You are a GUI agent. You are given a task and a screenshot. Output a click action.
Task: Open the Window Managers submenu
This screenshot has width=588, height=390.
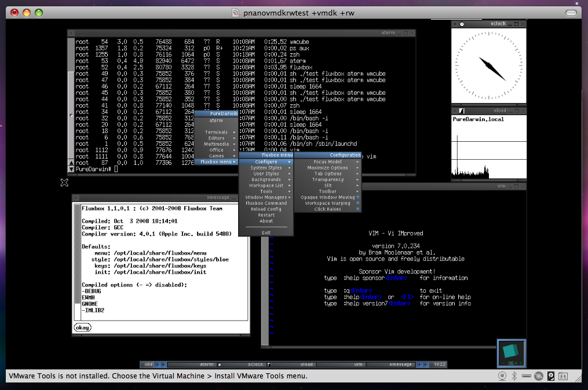[x=266, y=197]
